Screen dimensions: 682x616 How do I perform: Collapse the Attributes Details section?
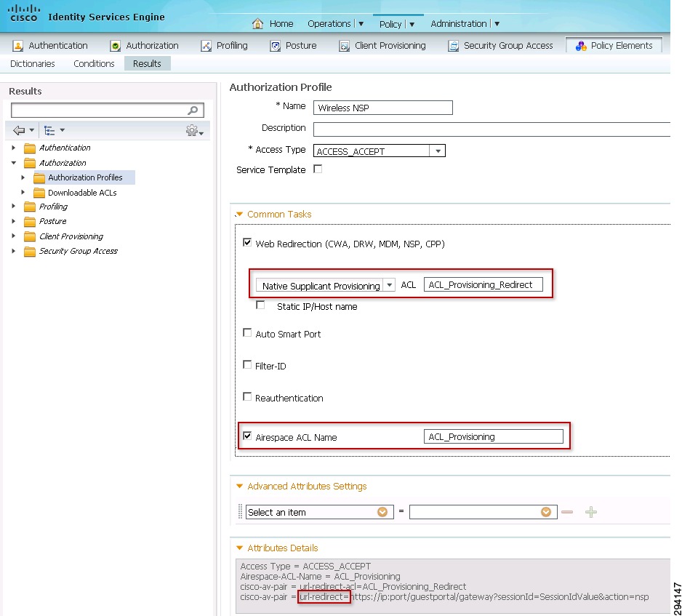pos(239,548)
